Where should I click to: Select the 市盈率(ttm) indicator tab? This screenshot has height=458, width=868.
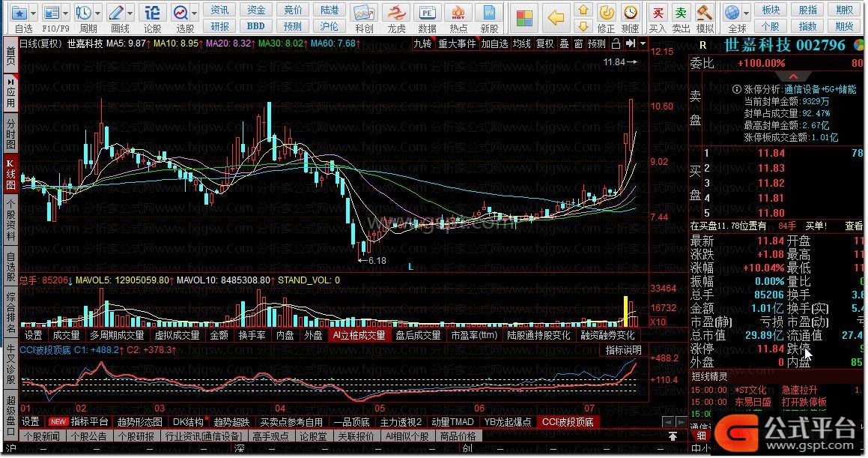474,336
